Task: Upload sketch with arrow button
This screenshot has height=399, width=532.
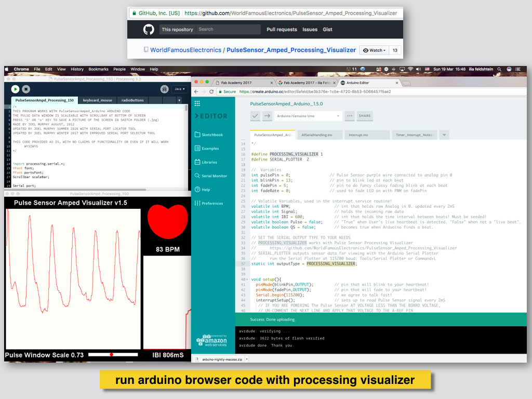Action: coord(267,116)
